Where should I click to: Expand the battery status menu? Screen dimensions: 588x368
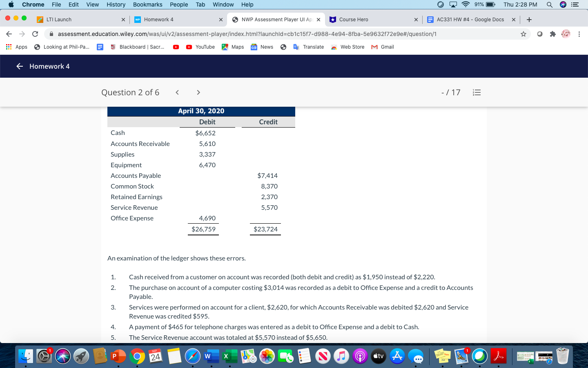[x=490, y=4]
